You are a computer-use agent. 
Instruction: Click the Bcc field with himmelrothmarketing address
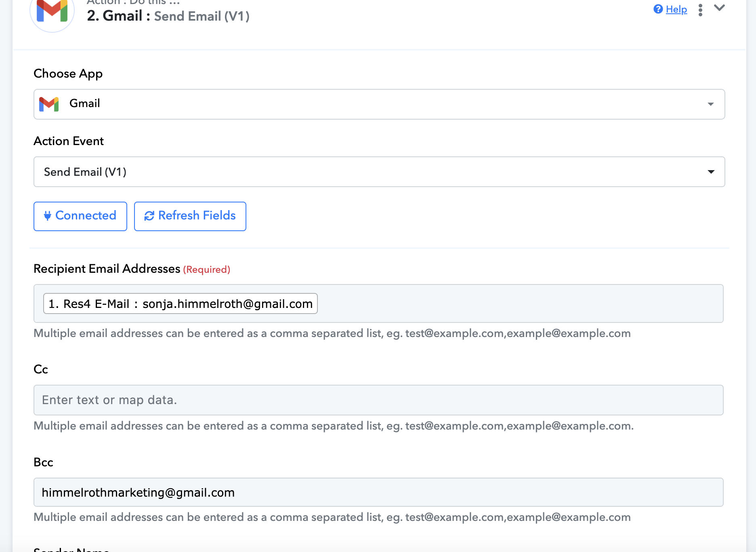pos(378,492)
